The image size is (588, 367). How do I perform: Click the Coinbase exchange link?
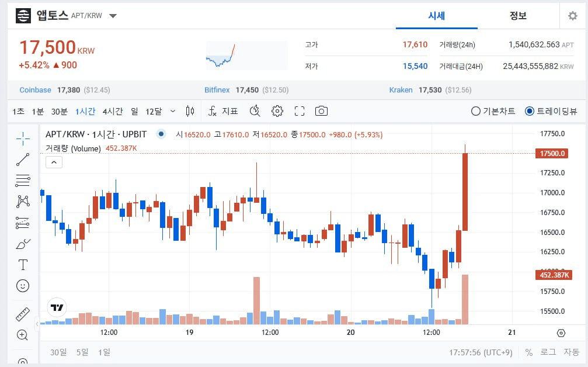pos(35,90)
